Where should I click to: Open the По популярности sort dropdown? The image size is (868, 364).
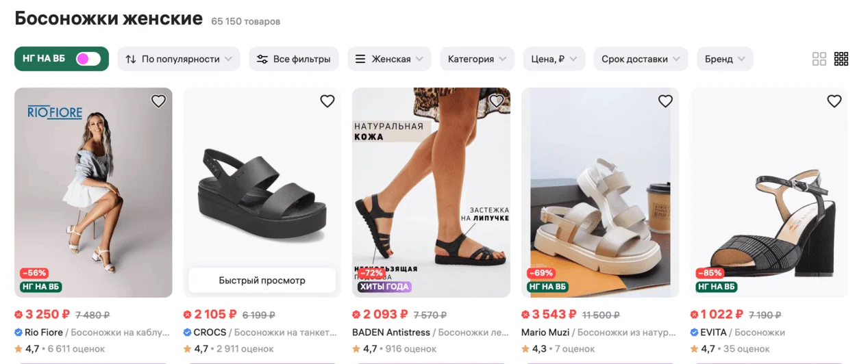179,59
